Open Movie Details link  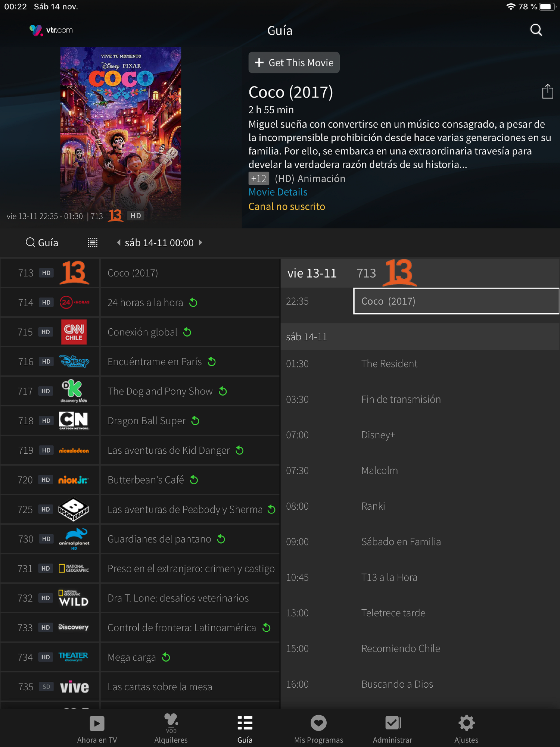pos(278,192)
